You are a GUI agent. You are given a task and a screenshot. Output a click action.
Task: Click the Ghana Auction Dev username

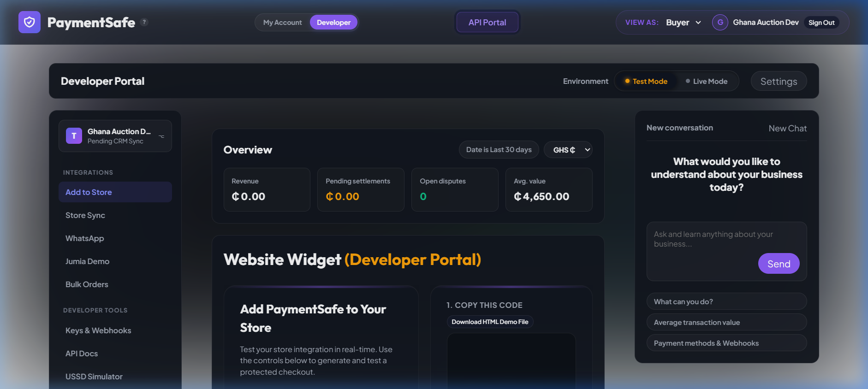pos(766,22)
